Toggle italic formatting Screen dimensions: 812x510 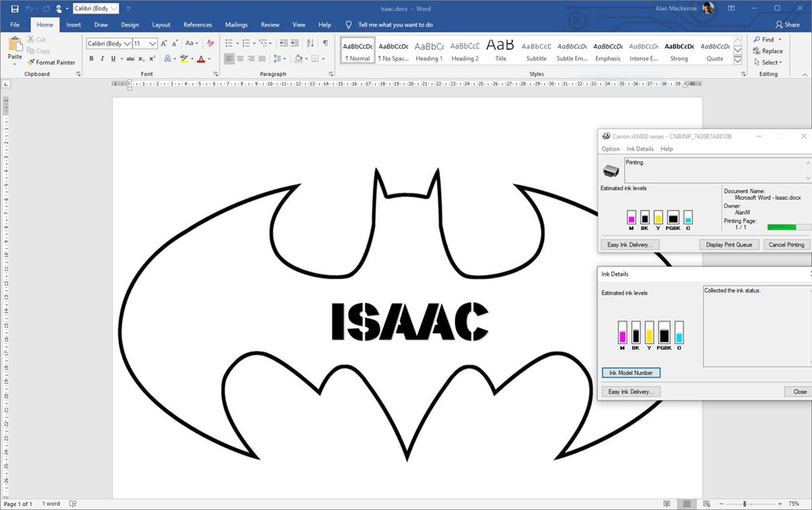click(101, 59)
